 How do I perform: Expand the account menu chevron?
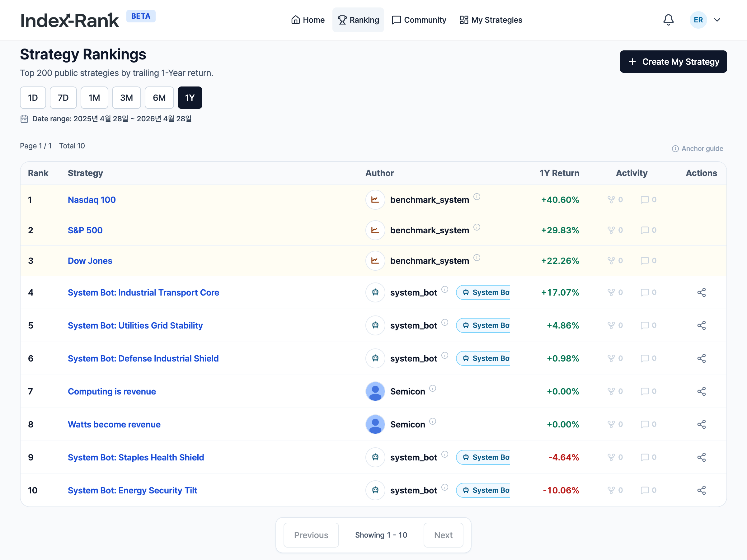pos(717,20)
